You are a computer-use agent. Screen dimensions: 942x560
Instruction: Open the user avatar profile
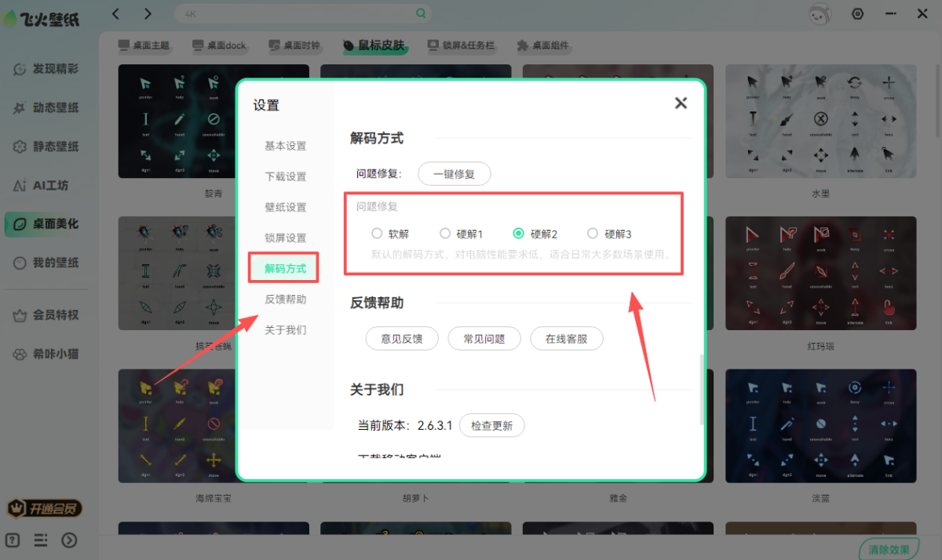coord(820,13)
